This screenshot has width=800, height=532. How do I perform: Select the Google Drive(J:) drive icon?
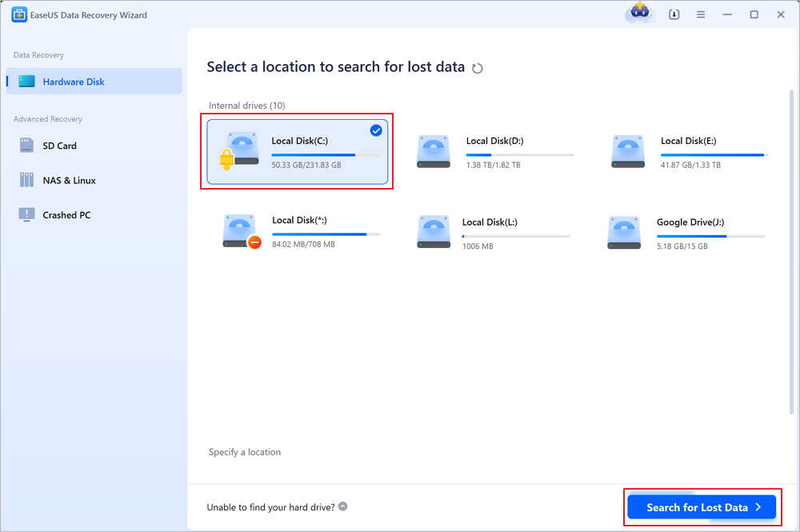tap(624, 233)
